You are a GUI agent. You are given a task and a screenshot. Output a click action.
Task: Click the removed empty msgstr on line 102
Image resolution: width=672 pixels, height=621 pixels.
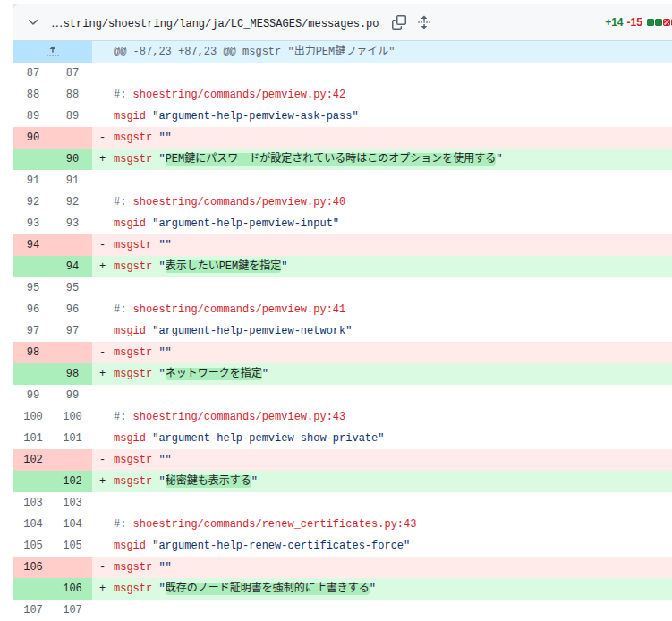tap(142, 459)
